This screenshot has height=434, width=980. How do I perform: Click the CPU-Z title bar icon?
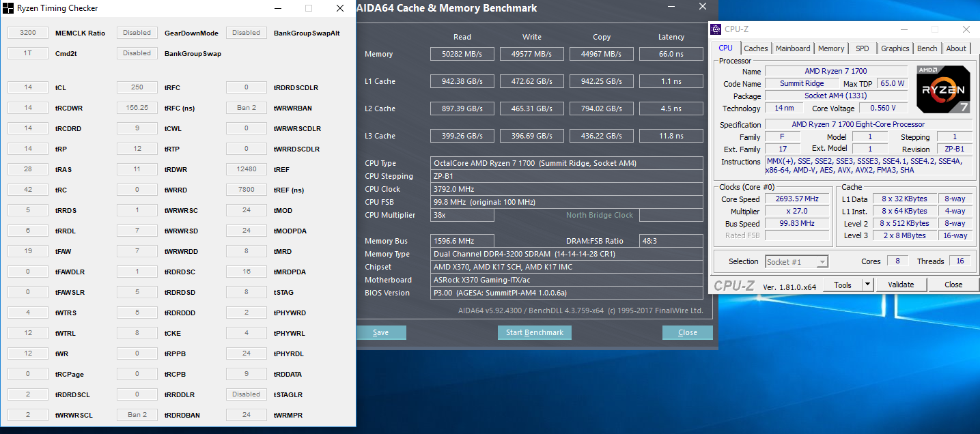click(716, 29)
